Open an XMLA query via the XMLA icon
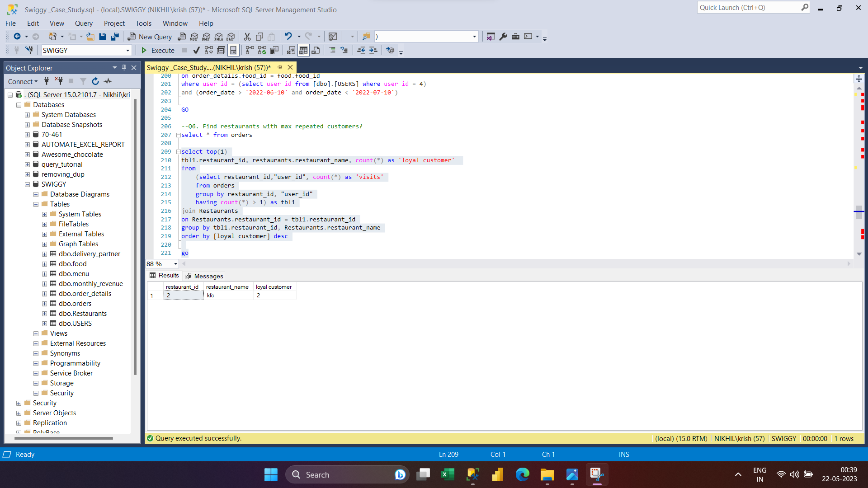This screenshot has width=868, height=488. coord(219,37)
